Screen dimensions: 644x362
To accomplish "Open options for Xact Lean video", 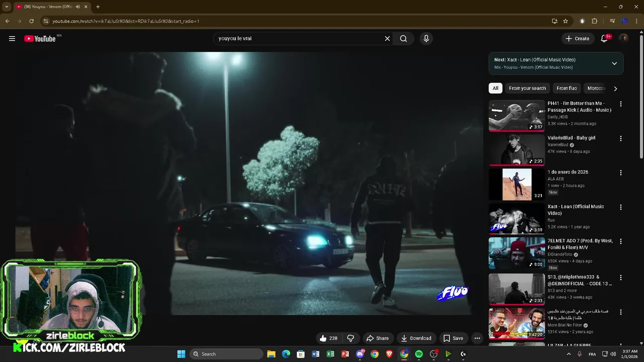I will (x=620, y=207).
